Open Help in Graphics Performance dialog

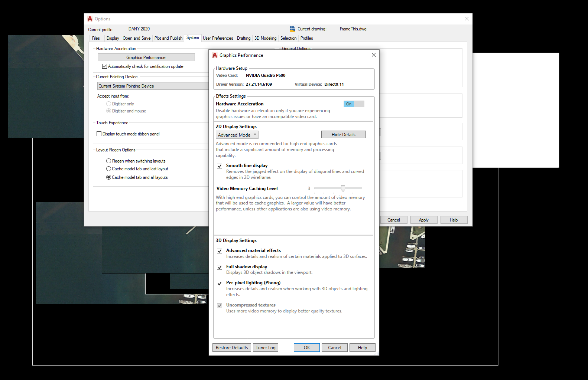[363, 348]
